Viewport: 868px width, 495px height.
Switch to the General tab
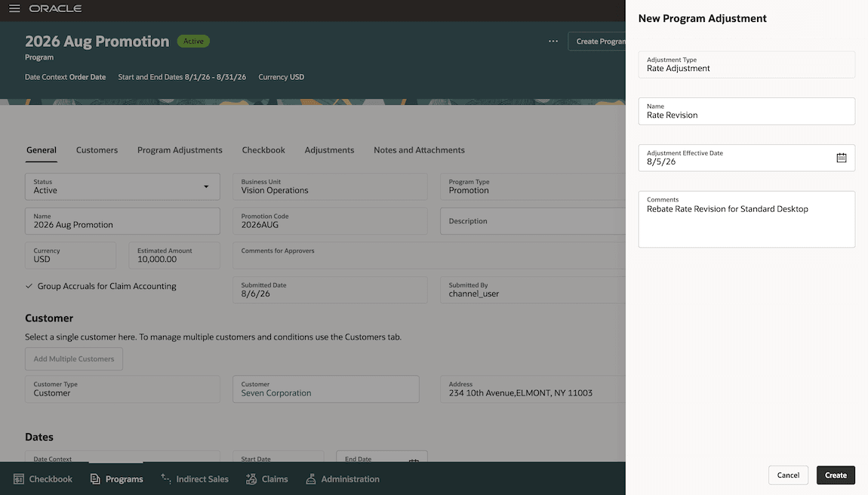click(x=42, y=150)
